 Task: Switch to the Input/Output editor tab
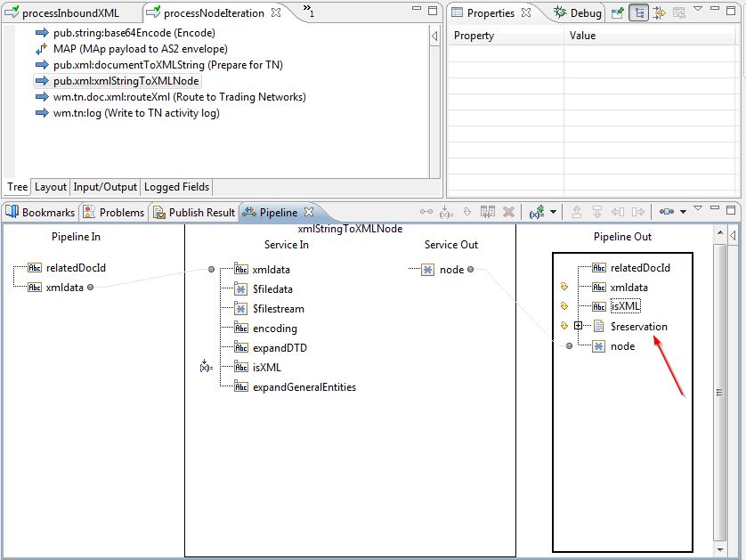point(105,187)
